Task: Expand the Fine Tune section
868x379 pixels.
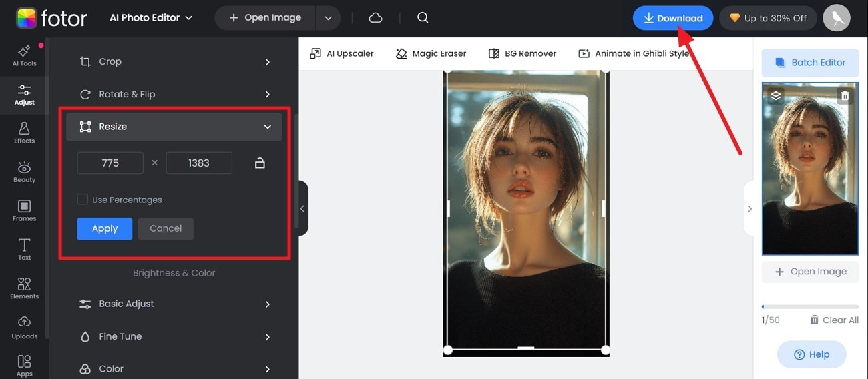Action: (x=174, y=336)
